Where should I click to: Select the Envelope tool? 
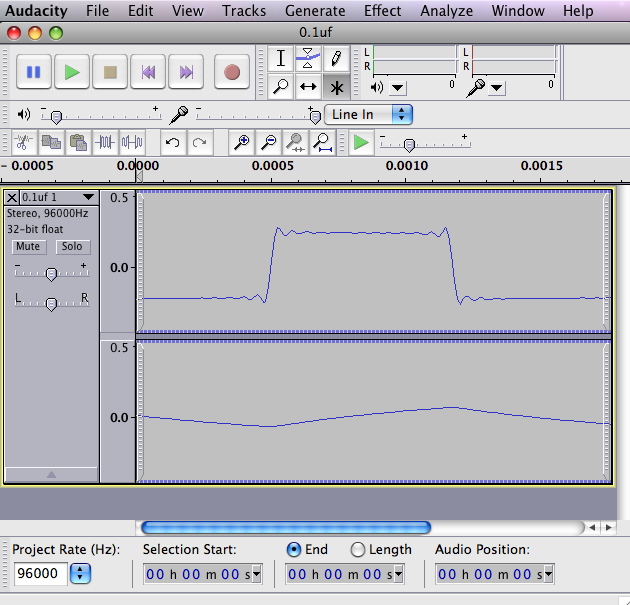(308, 58)
